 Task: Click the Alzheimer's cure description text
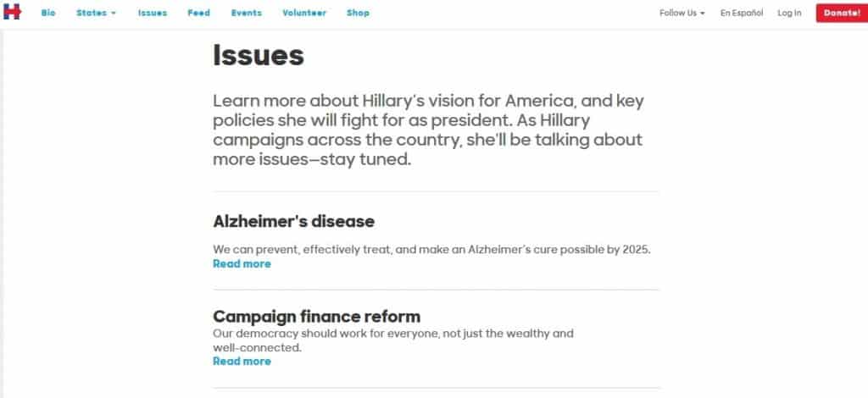click(x=431, y=250)
